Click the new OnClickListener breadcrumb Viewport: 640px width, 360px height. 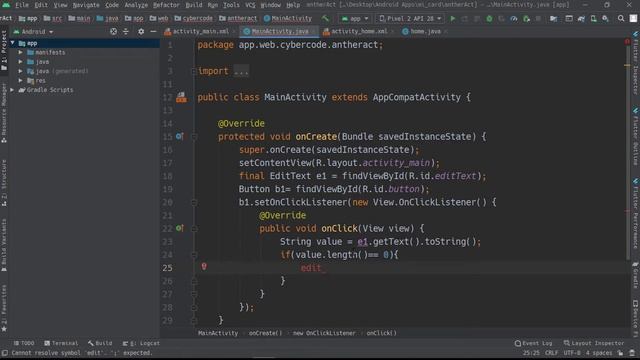pyautogui.click(x=324, y=333)
